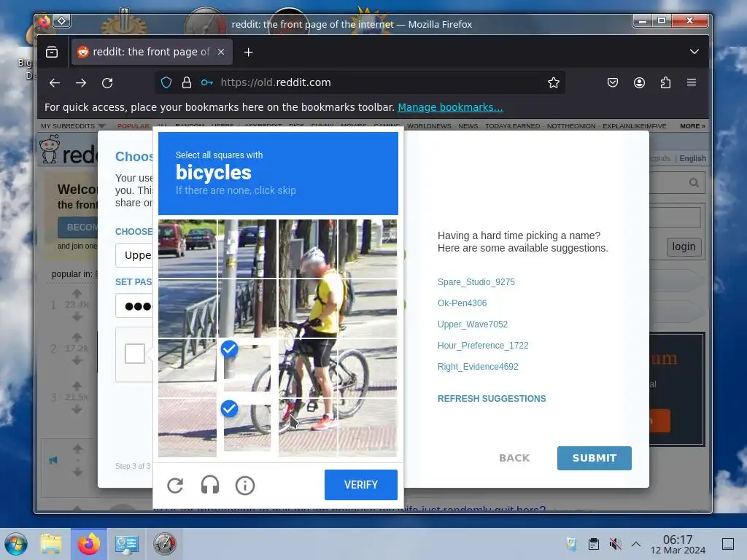Go forward in Firefox
This screenshot has width=747, height=560.
[x=81, y=82]
